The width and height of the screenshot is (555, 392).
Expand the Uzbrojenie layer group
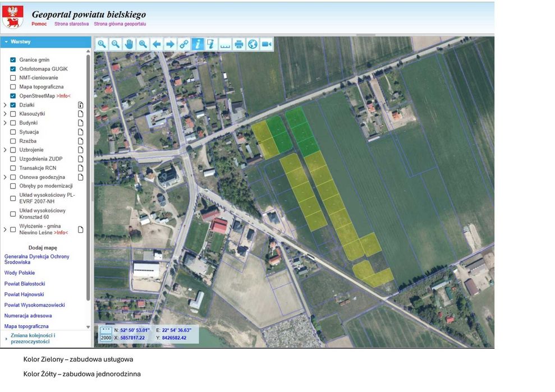point(5,150)
